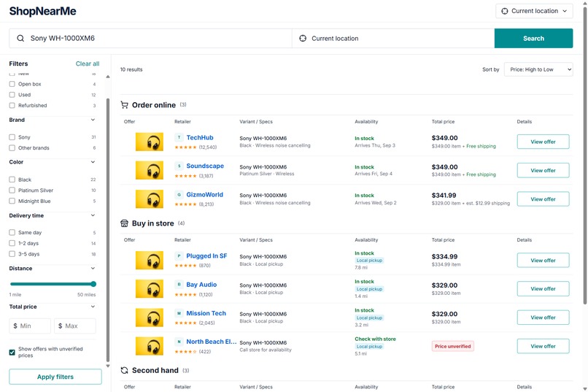
Task: Open TechHub headphone product thumbnail
Action: pos(150,142)
